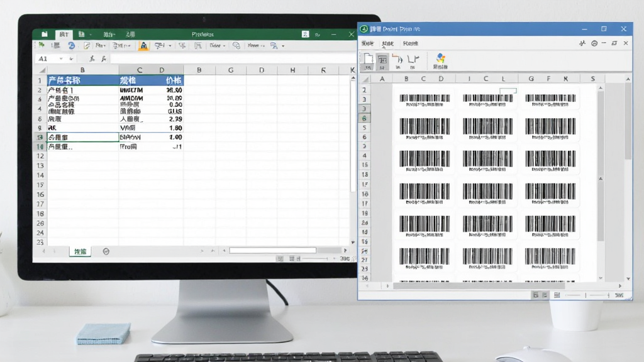
Task: Click column header S in barcode window
Action: (592, 79)
